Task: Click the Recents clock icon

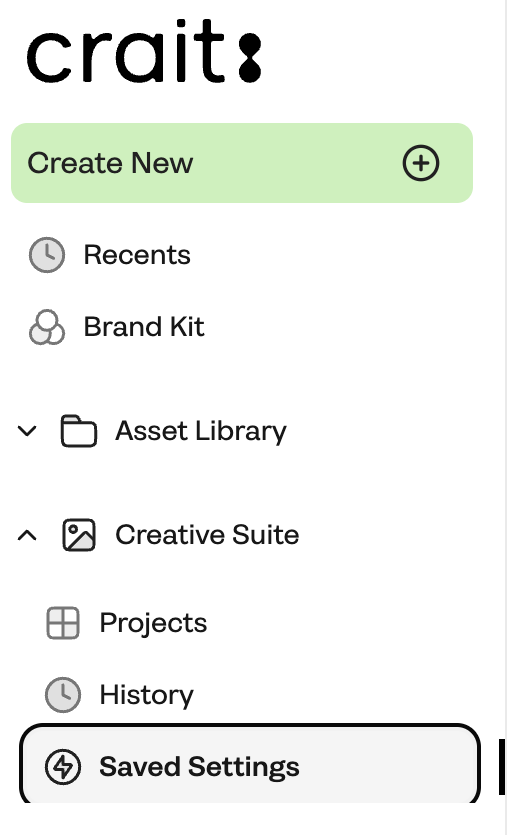Action: 47,255
